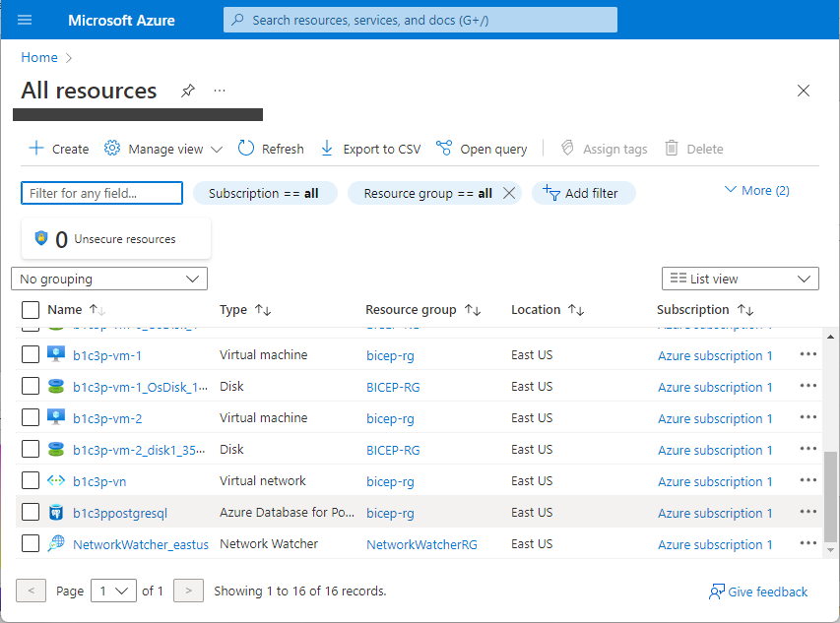840x623 pixels.
Task: Open the Resource group == all filter
Action: (x=427, y=193)
